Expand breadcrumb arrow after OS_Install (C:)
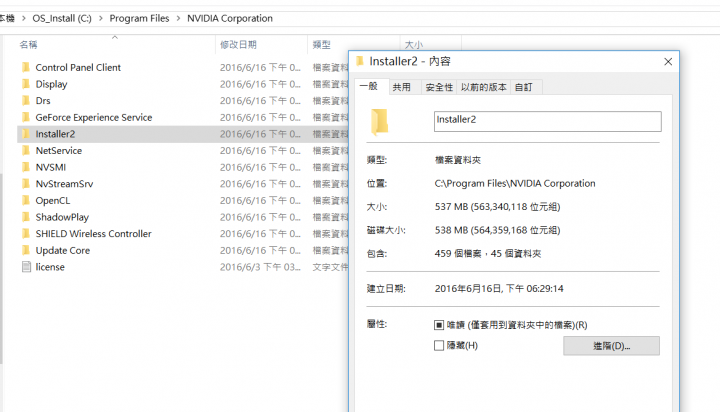Image resolution: width=720 pixels, height=412 pixels. [101, 18]
